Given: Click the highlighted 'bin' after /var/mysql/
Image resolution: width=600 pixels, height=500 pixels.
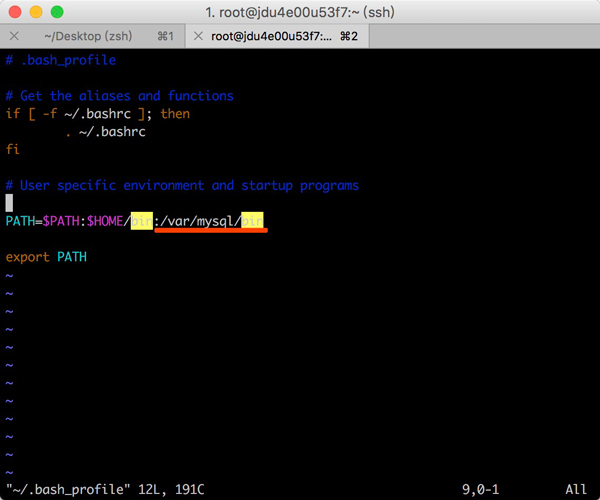Looking at the screenshot, I should [x=252, y=221].
